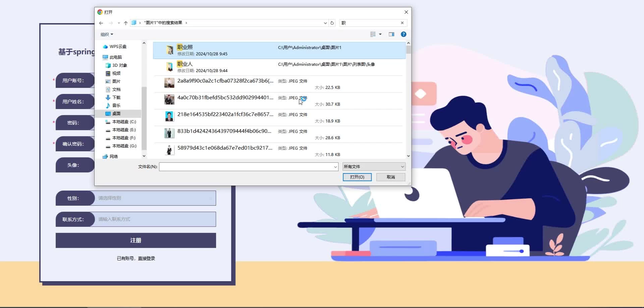
Task: Go up one folder level
Action: [126, 23]
